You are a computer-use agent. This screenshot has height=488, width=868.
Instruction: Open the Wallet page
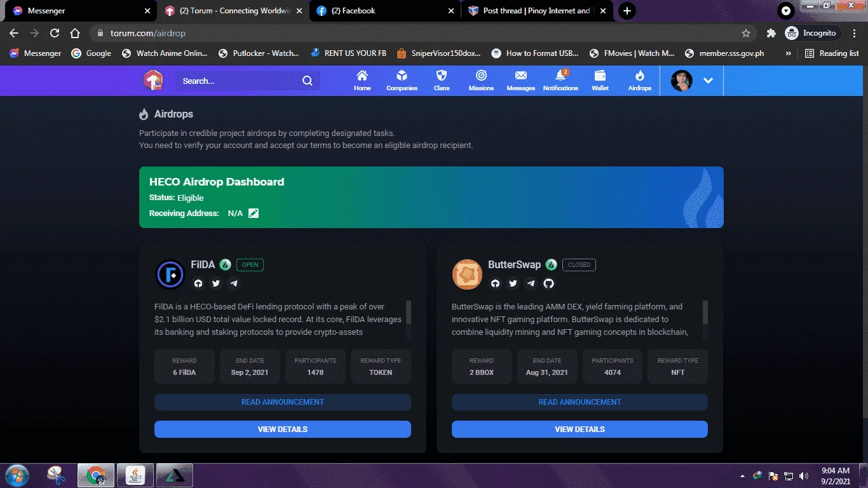point(600,81)
